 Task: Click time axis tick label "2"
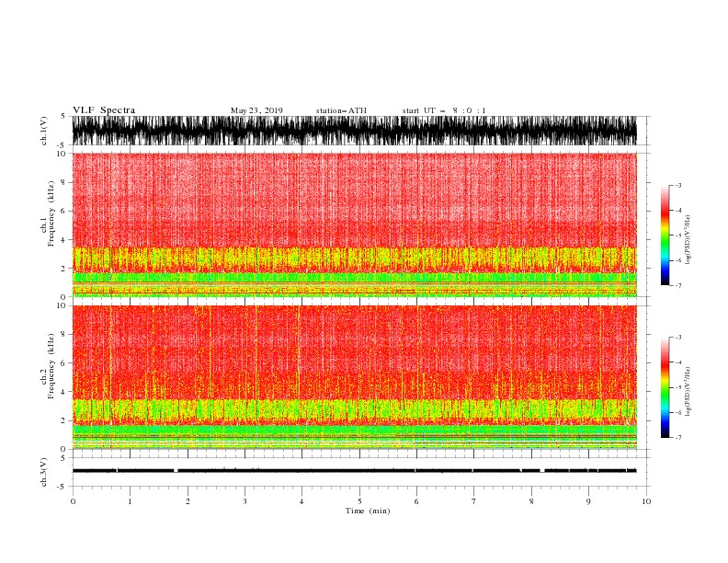[x=188, y=501]
